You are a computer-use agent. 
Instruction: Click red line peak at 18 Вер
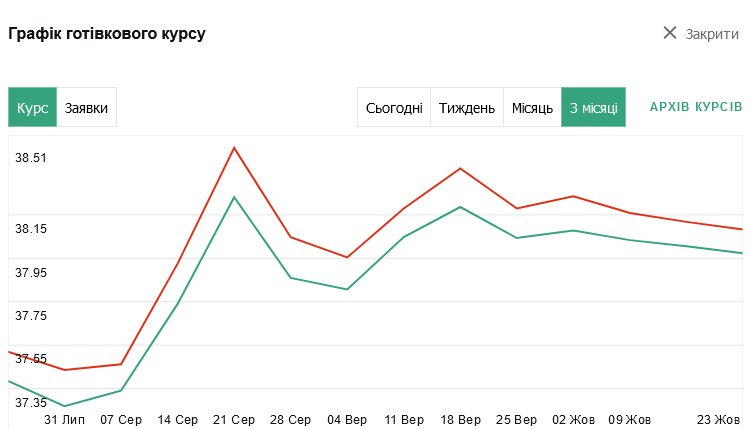coord(460,168)
